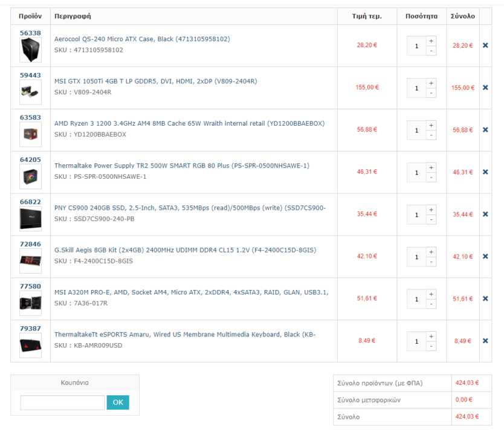504x435 pixels.
Task: Click the Σύνολο μεταφορικών value 0,00 €
Action: [x=464, y=400]
